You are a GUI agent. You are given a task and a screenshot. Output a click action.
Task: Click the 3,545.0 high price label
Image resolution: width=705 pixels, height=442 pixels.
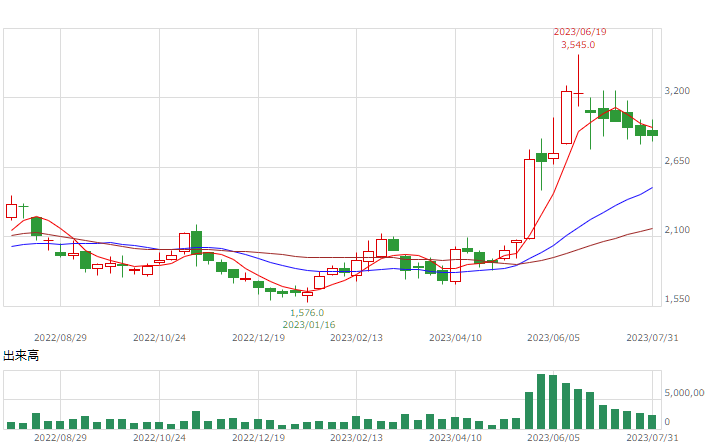coord(578,45)
